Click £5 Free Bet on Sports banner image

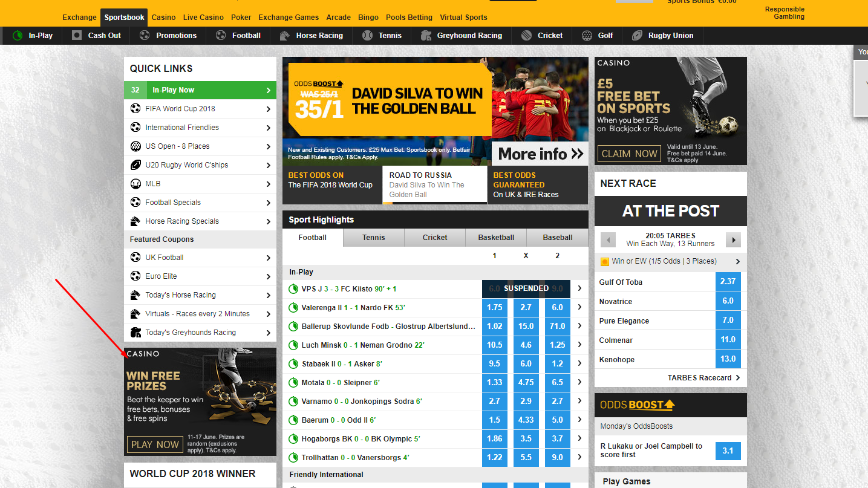671,111
